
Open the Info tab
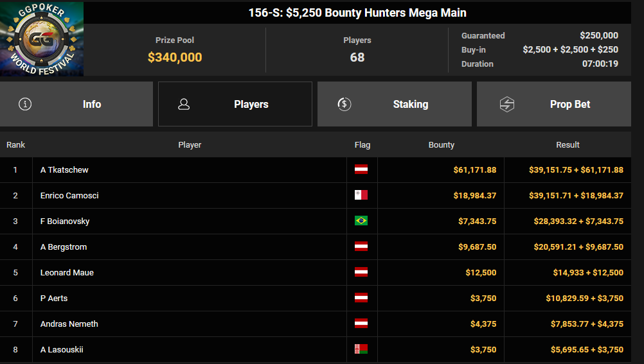[x=76, y=104]
